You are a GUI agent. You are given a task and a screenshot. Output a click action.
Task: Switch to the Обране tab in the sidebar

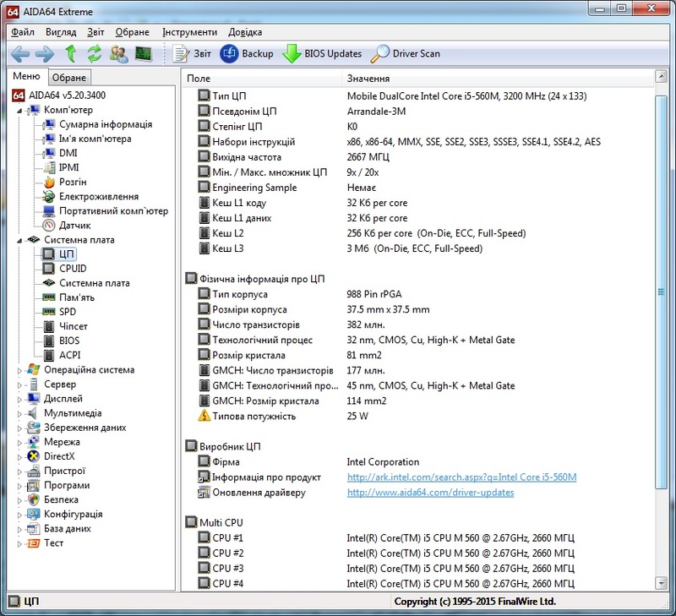tap(69, 78)
